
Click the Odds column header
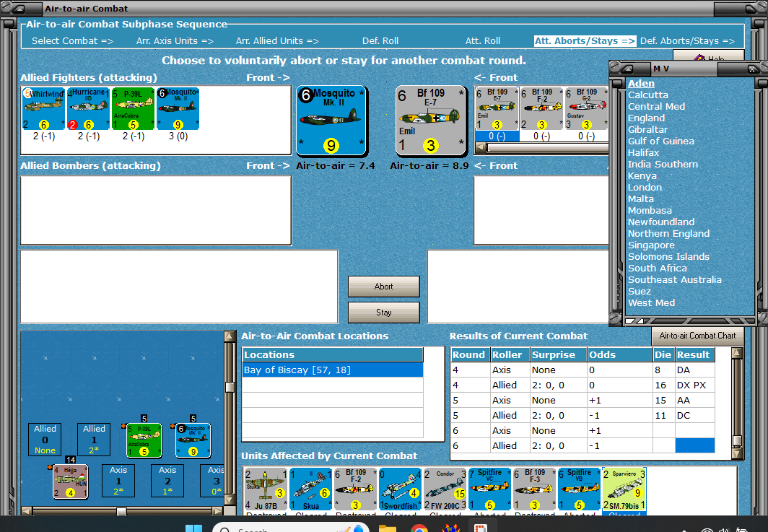619,354
